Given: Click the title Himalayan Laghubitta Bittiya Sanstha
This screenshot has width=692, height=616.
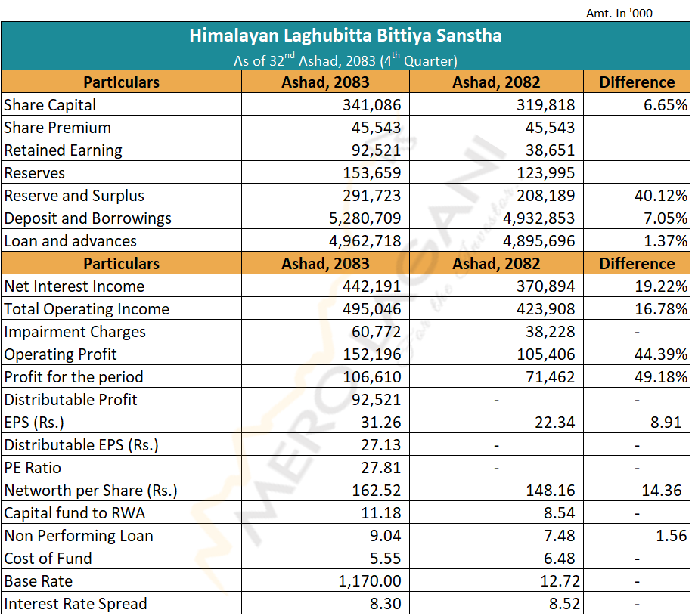Looking at the screenshot, I should 346,36.
